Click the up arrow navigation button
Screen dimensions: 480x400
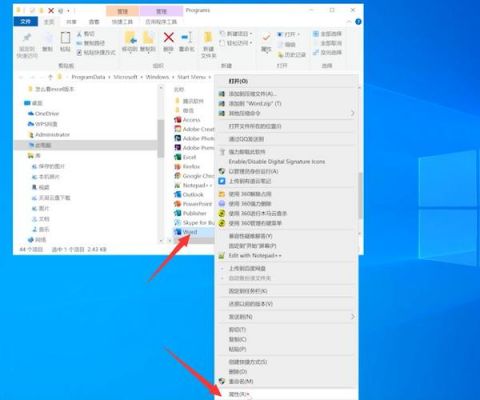pyautogui.click(x=50, y=77)
